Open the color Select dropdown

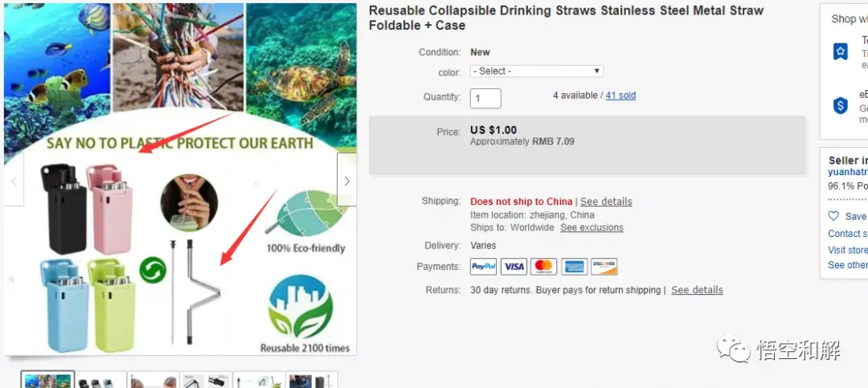tap(537, 71)
